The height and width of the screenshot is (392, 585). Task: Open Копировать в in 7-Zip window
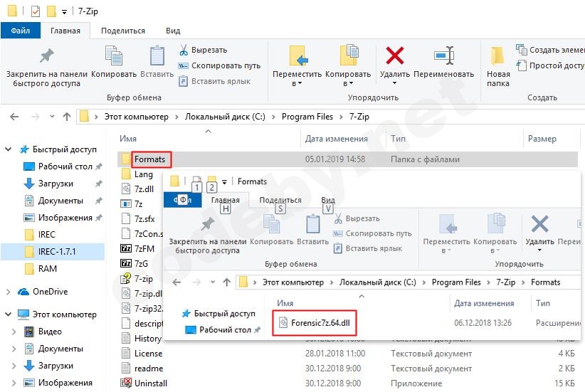pyautogui.click(x=348, y=67)
